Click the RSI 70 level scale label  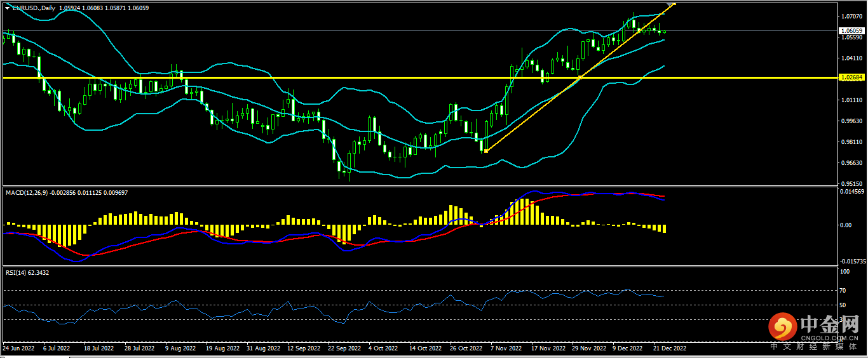844,291
